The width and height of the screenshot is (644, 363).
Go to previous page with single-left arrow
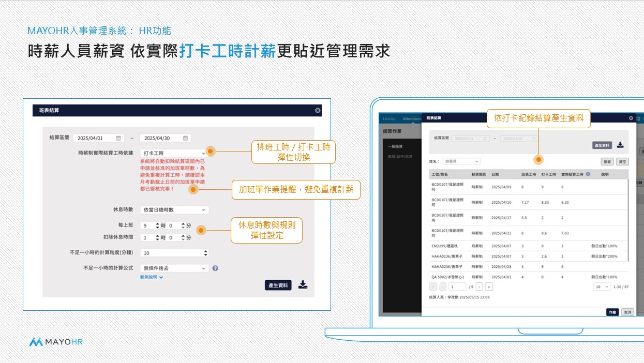[443, 286]
